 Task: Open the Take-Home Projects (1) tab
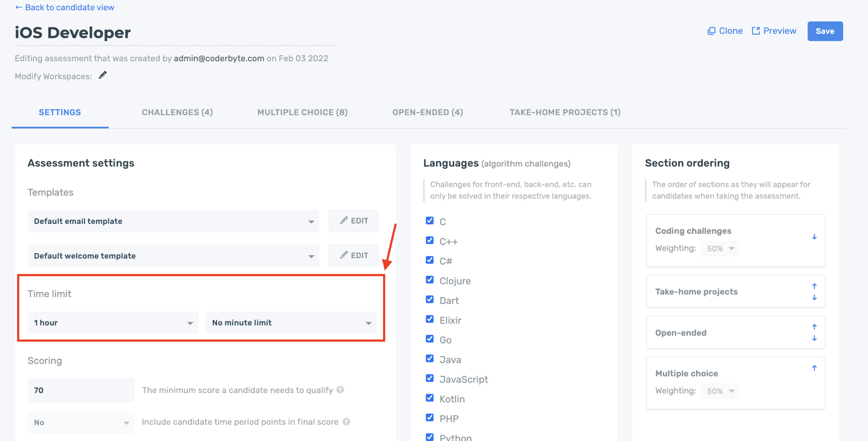(565, 112)
